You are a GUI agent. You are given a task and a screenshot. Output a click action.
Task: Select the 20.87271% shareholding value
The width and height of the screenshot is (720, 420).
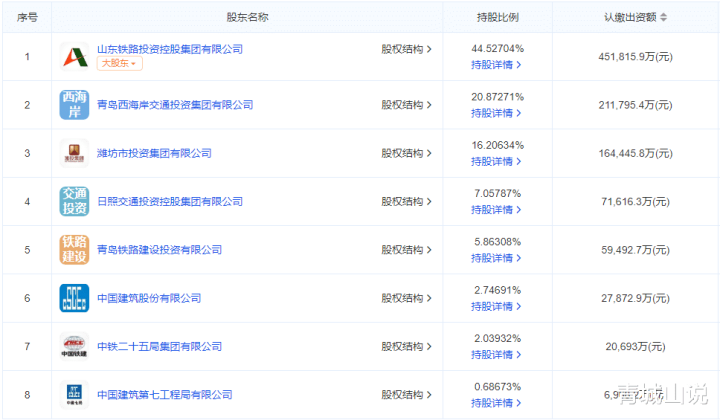pyautogui.click(x=497, y=97)
